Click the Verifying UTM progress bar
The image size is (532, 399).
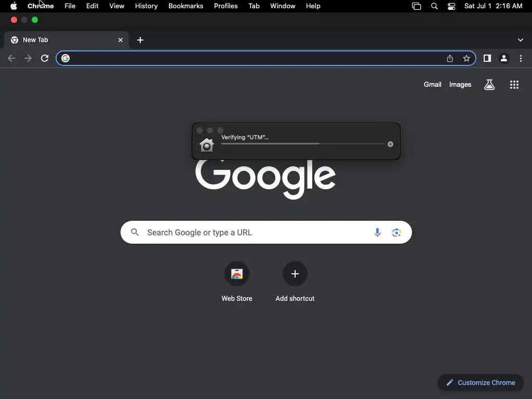point(303,144)
